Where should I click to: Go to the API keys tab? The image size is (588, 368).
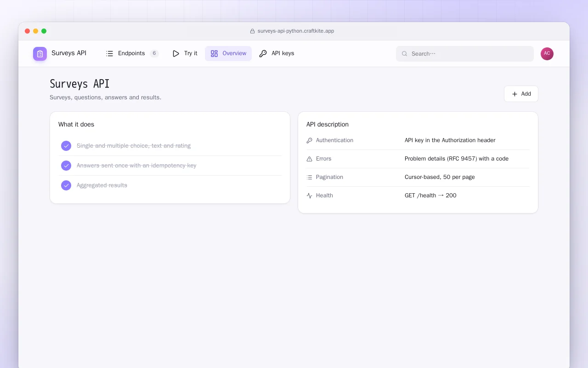tap(277, 53)
